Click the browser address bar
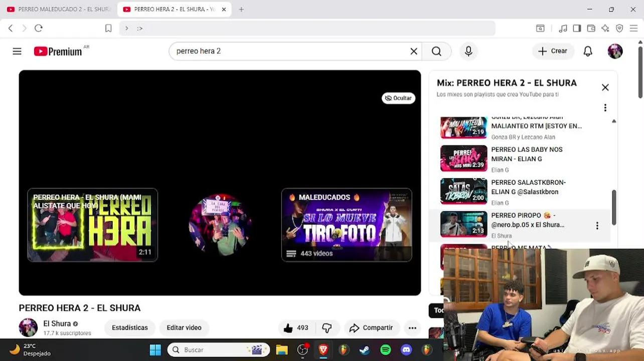Screen dimensions: 644x361 (307, 28)
